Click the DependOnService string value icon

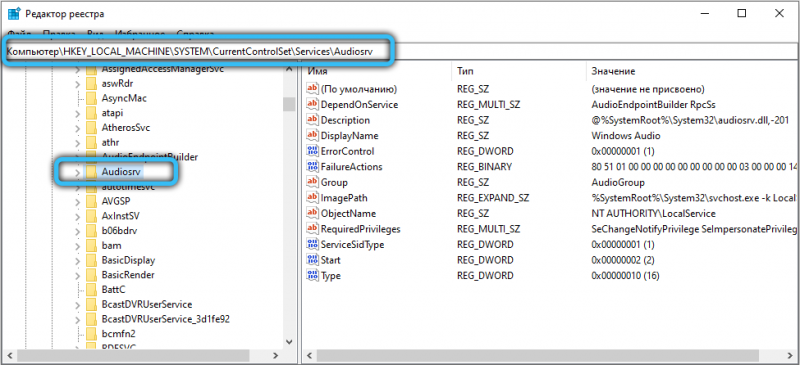point(312,104)
